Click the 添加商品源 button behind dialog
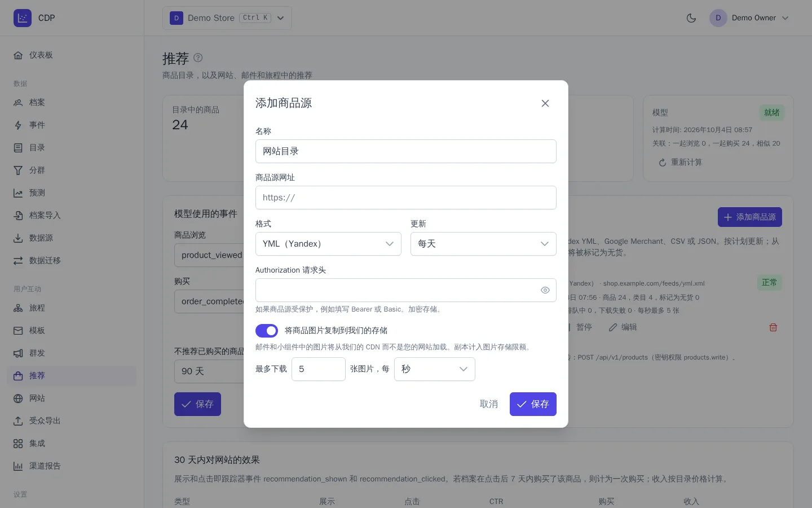The image size is (812, 508). point(749,217)
